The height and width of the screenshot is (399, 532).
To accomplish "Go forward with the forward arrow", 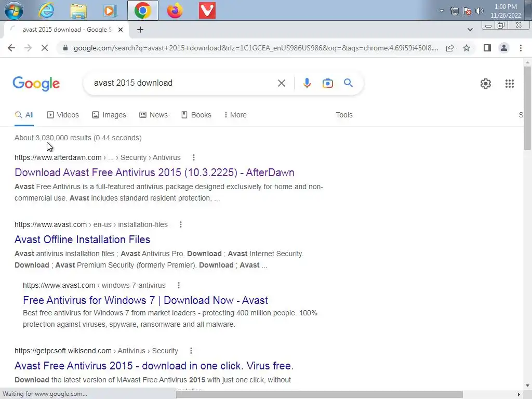I will (x=28, y=48).
